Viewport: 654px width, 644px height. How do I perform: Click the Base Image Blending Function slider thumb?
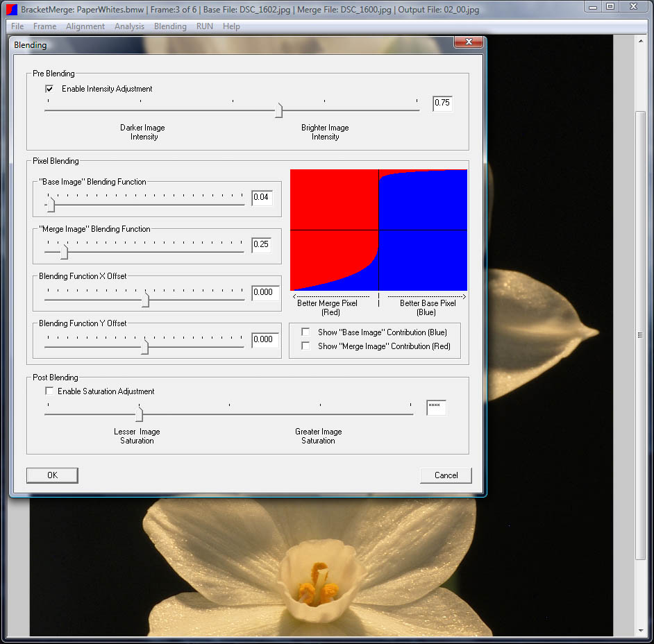pyautogui.click(x=51, y=205)
